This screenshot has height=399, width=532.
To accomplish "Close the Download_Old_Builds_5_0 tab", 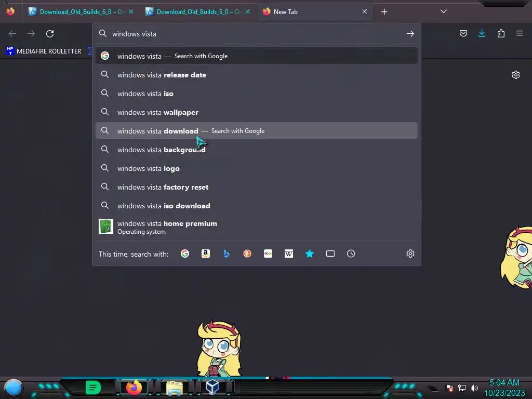I will pos(248,11).
